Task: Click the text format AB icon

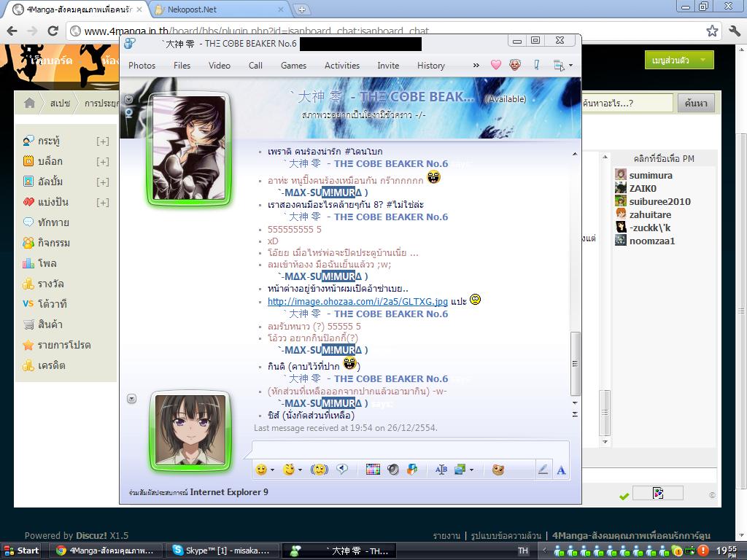Action: [x=441, y=470]
